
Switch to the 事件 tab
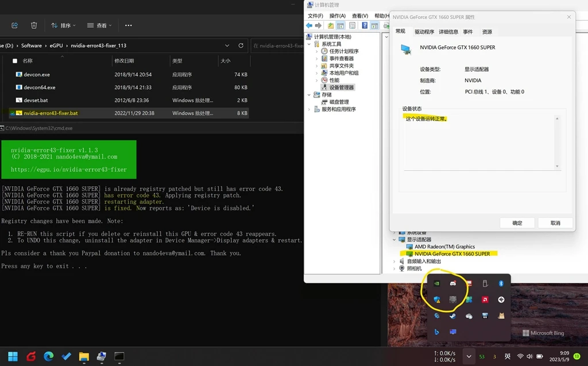click(x=467, y=32)
